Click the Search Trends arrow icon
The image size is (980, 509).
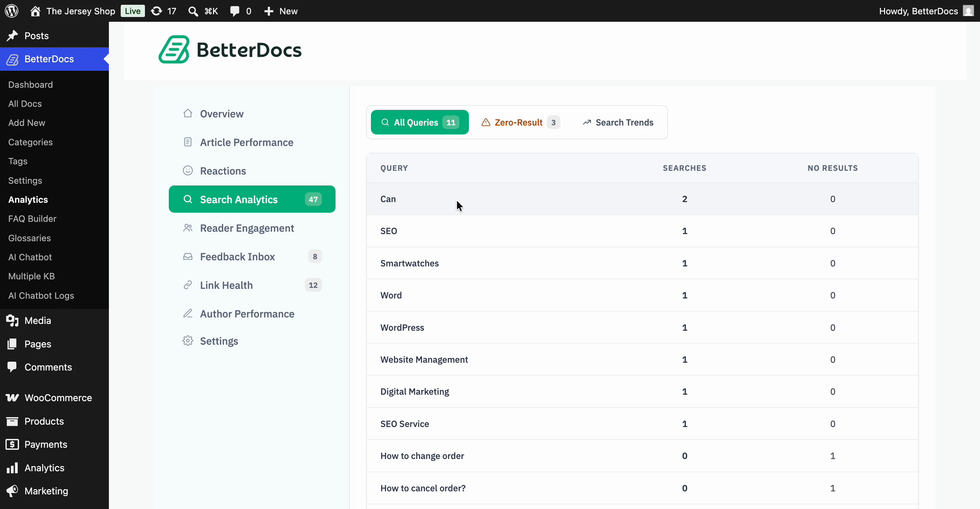coord(587,122)
